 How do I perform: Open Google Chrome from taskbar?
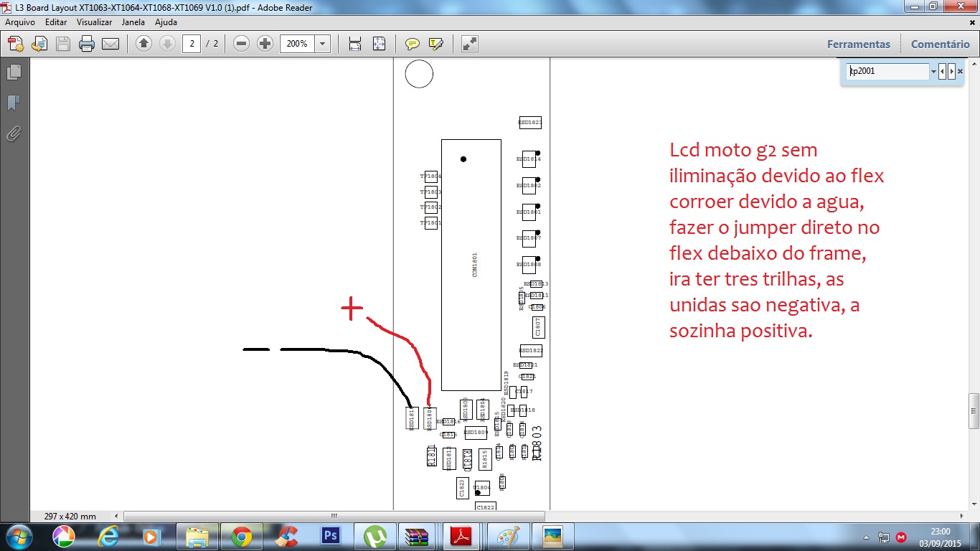coord(242,537)
